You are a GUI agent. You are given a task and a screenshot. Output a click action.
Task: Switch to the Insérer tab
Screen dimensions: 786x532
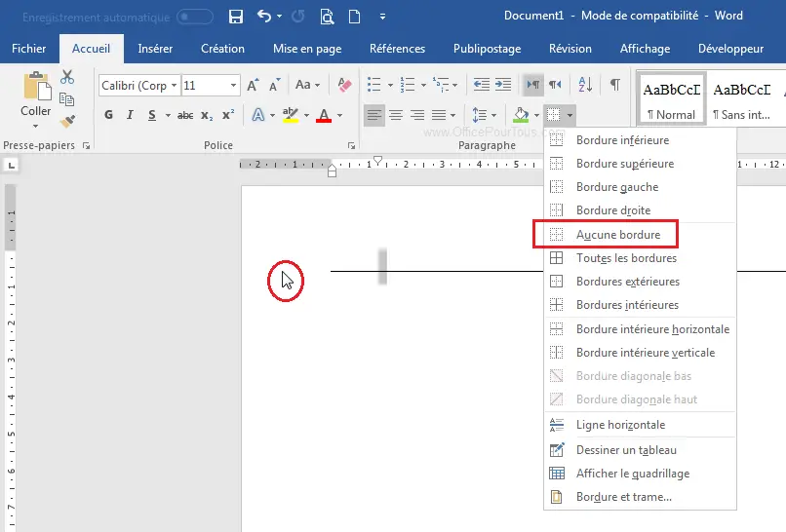(x=155, y=49)
